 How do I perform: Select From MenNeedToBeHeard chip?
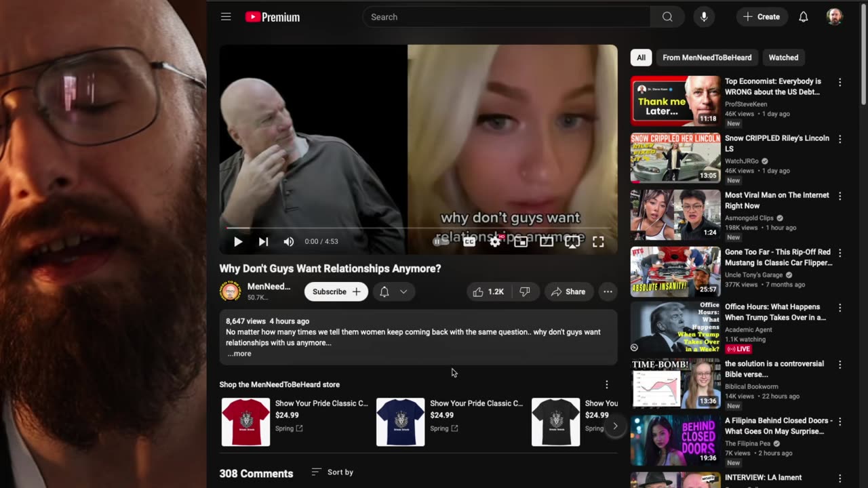pyautogui.click(x=707, y=58)
